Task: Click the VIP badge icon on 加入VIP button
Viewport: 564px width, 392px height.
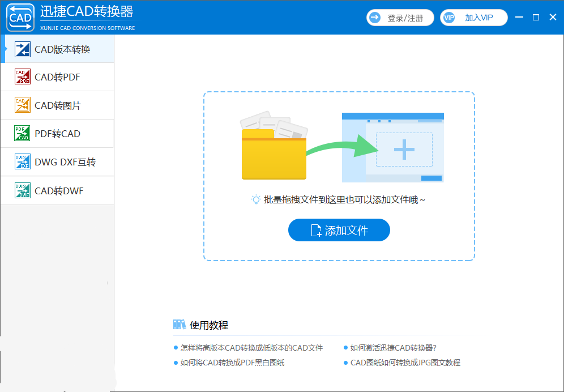Action: (x=450, y=18)
